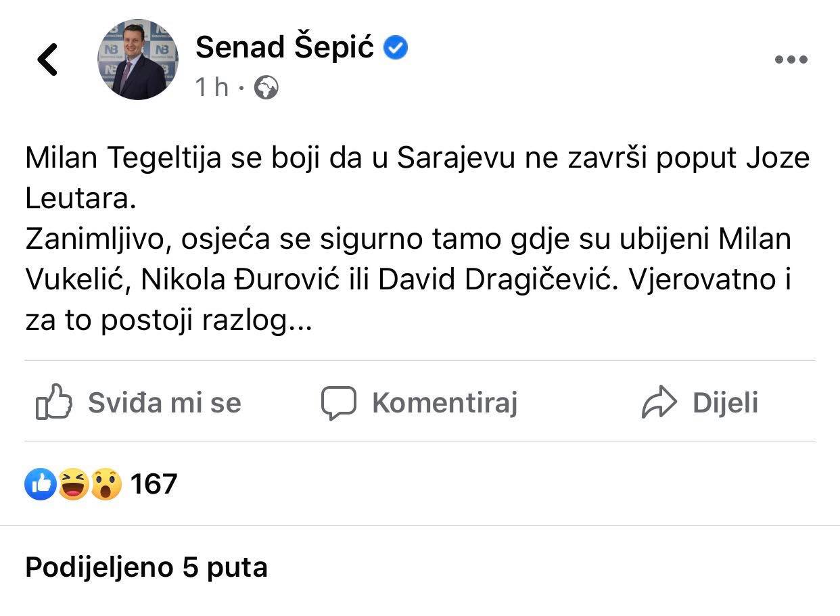Image resolution: width=840 pixels, height=616 pixels.
Task: Tap the blue verified badge icon
Action: pyautogui.click(x=396, y=48)
